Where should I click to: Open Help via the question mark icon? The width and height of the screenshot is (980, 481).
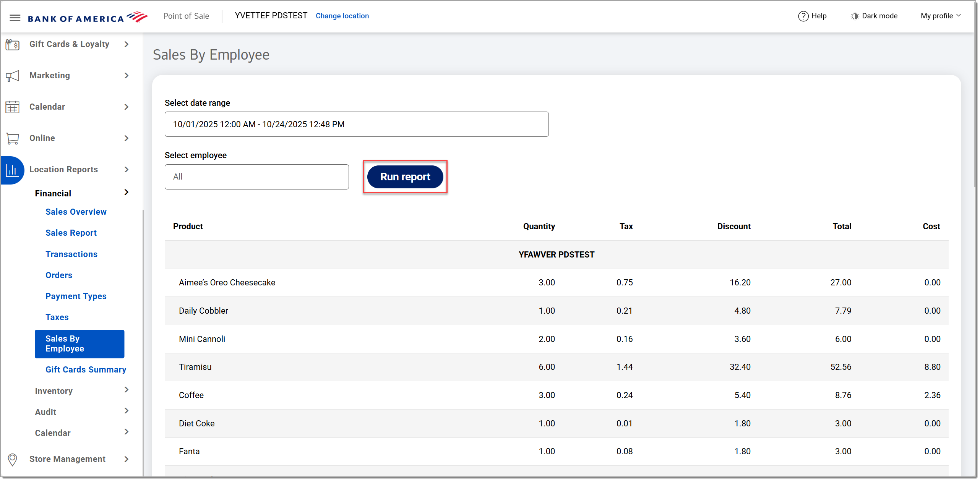[804, 16]
